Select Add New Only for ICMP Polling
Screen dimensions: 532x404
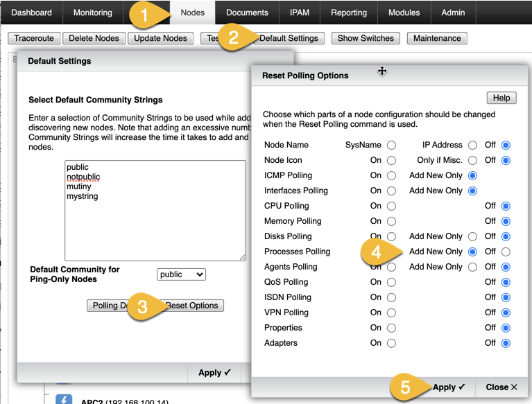click(472, 175)
